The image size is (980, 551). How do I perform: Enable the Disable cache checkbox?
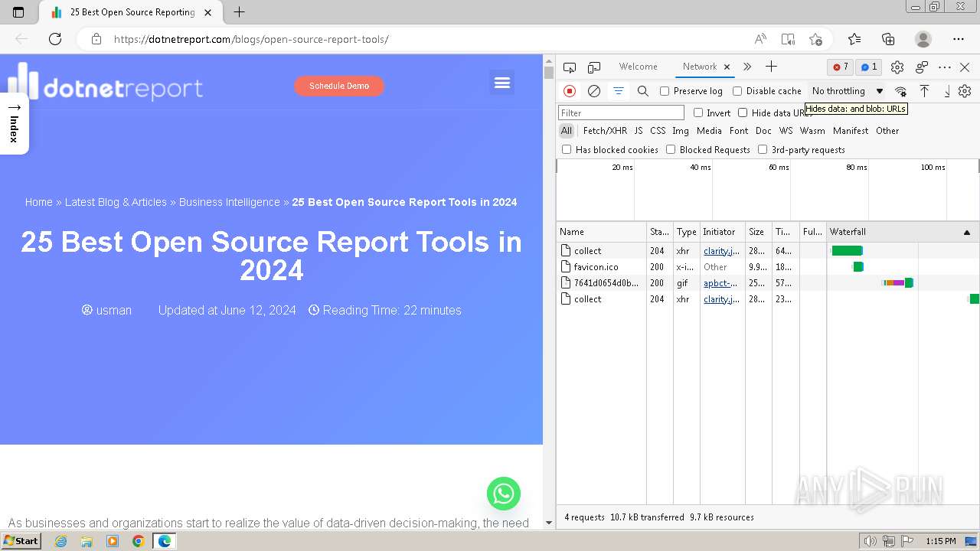click(737, 91)
